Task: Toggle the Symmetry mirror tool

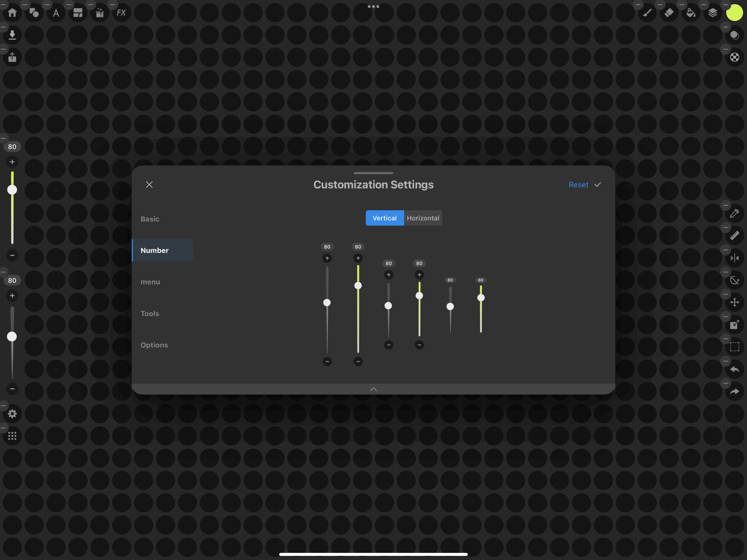Action: pos(734,258)
